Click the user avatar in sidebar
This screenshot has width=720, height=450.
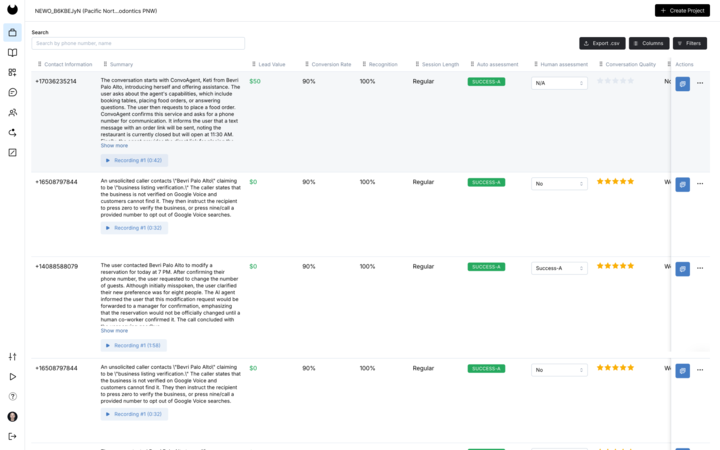click(12, 416)
